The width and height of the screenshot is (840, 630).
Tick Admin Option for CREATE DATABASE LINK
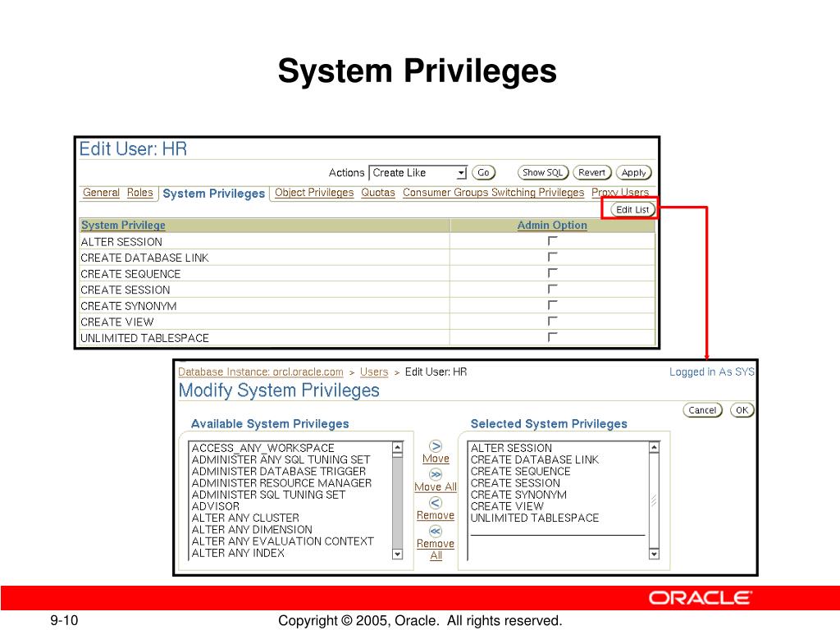click(552, 258)
